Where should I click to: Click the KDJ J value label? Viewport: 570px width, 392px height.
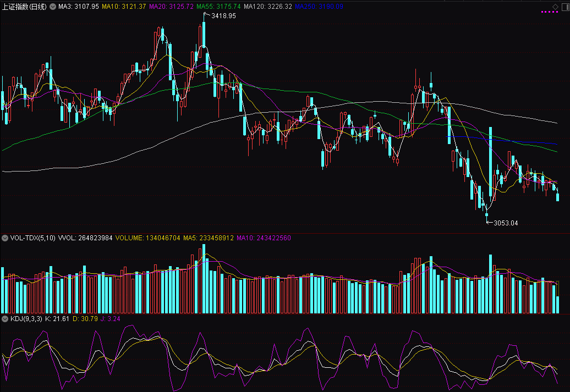[x=111, y=318]
